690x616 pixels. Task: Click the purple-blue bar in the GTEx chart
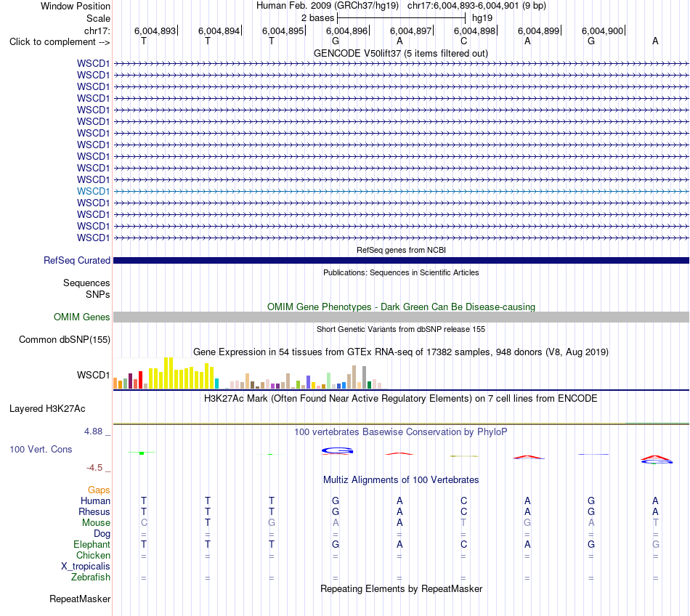pos(309,382)
